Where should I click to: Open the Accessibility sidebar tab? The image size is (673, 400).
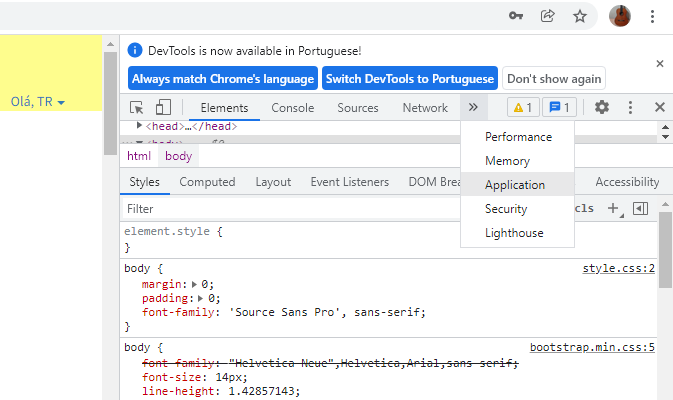coord(627,182)
